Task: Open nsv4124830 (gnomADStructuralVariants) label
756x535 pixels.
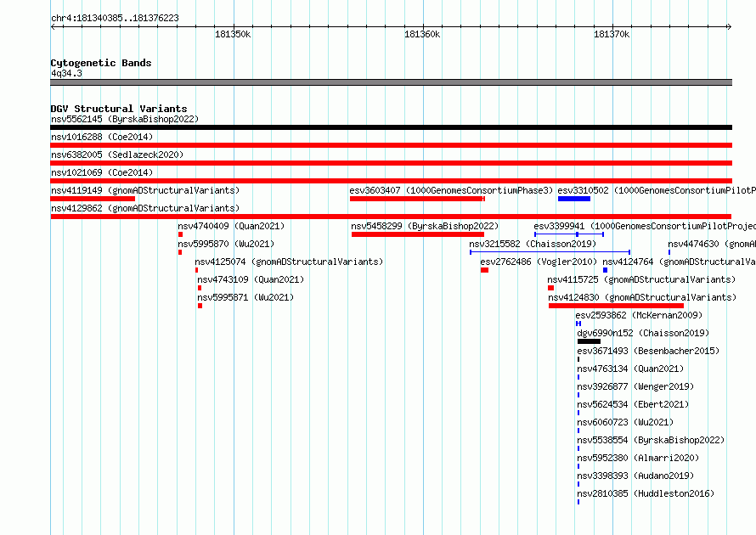Action: pyautogui.click(x=643, y=297)
